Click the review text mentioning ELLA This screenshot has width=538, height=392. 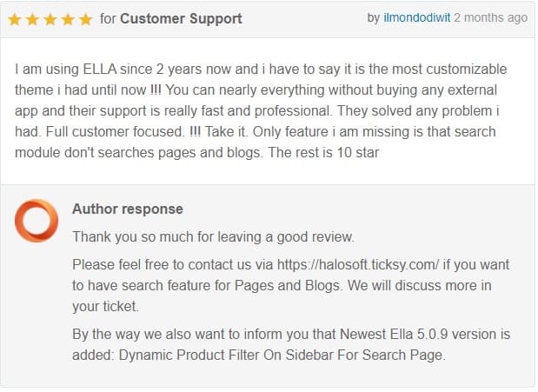(x=261, y=111)
